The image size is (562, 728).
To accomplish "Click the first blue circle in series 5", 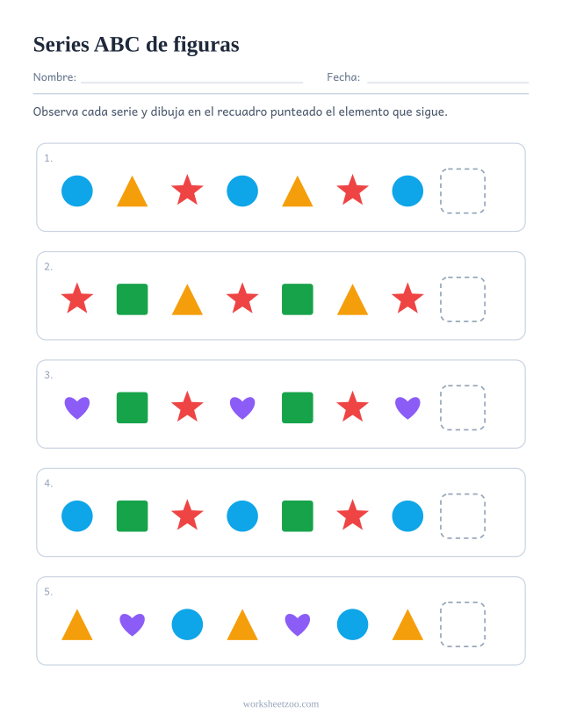I will [188, 624].
